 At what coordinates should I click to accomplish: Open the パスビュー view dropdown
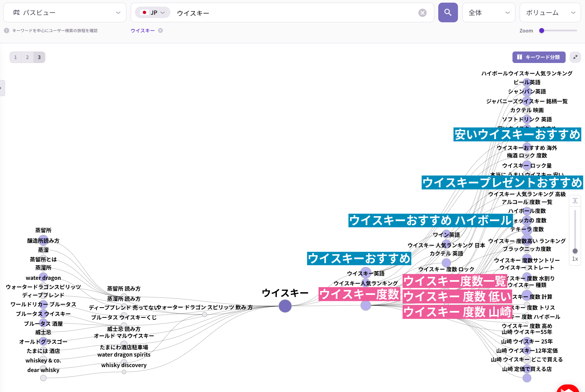point(65,12)
